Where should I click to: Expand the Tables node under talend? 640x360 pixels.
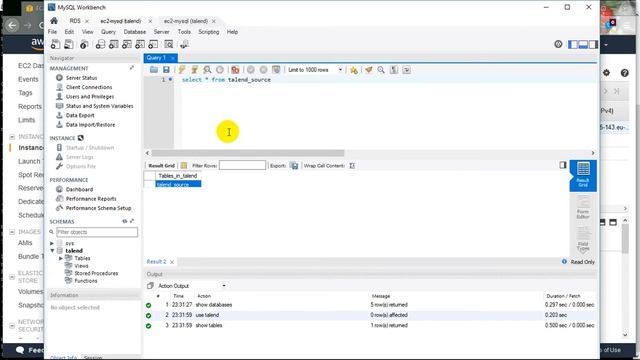pyautogui.click(x=60, y=258)
